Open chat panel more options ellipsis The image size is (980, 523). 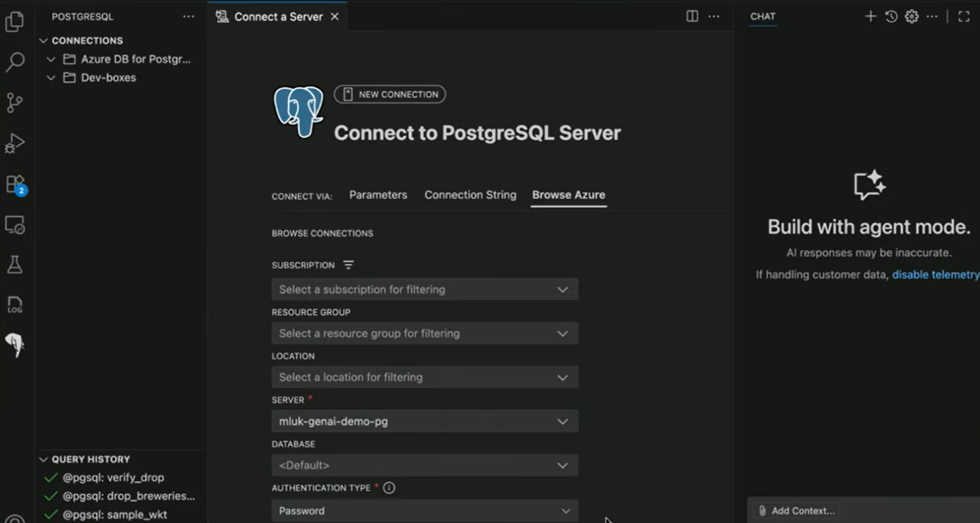pos(932,16)
